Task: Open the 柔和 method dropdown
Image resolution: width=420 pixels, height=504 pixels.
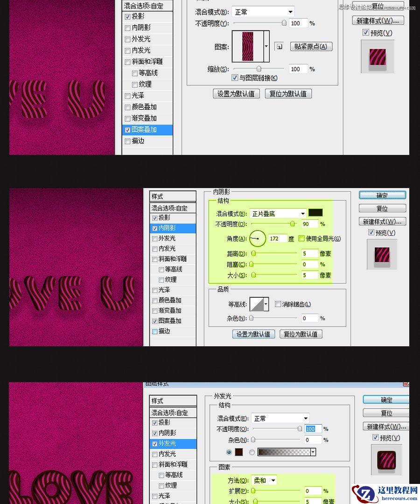Action: coord(264,480)
